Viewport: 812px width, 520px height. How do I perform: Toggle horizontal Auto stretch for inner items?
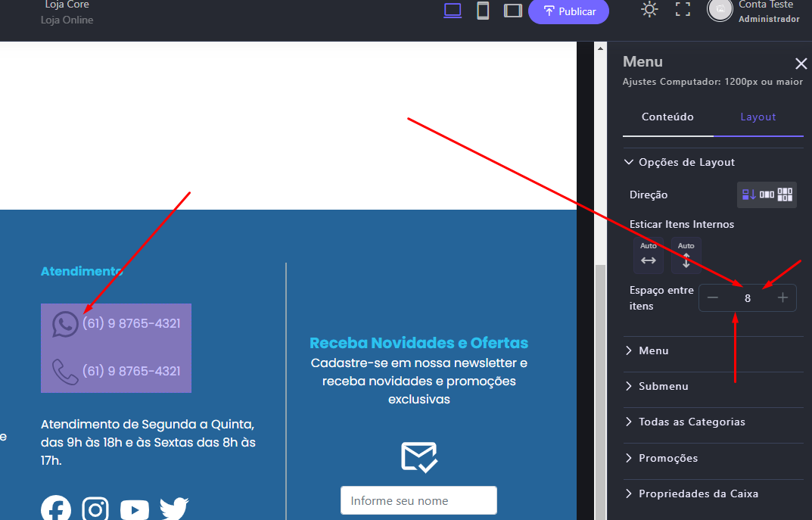coord(649,255)
